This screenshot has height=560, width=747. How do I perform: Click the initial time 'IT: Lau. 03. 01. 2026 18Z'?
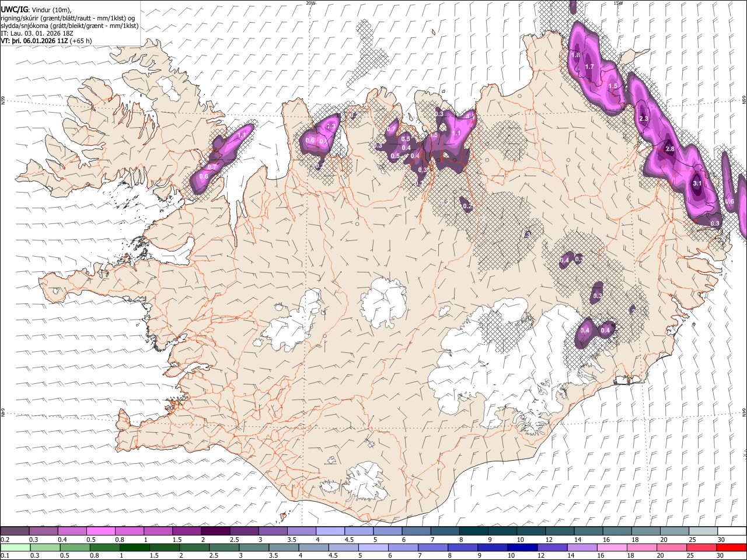pyautogui.click(x=37, y=33)
